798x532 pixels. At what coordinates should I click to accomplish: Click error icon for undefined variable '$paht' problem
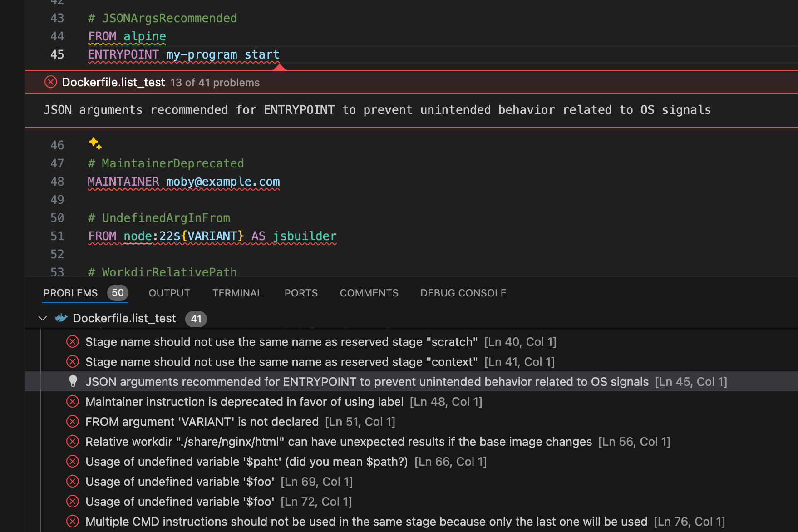tap(73, 462)
